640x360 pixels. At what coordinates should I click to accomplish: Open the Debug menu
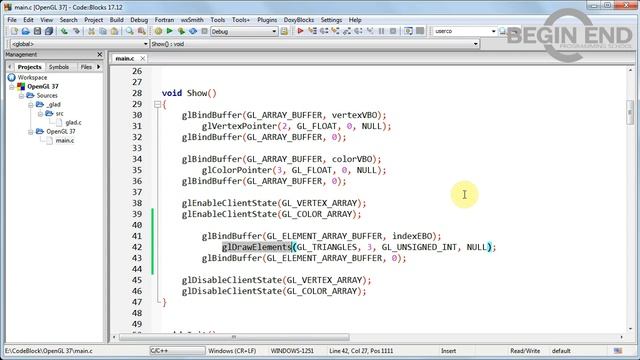tap(139, 20)
